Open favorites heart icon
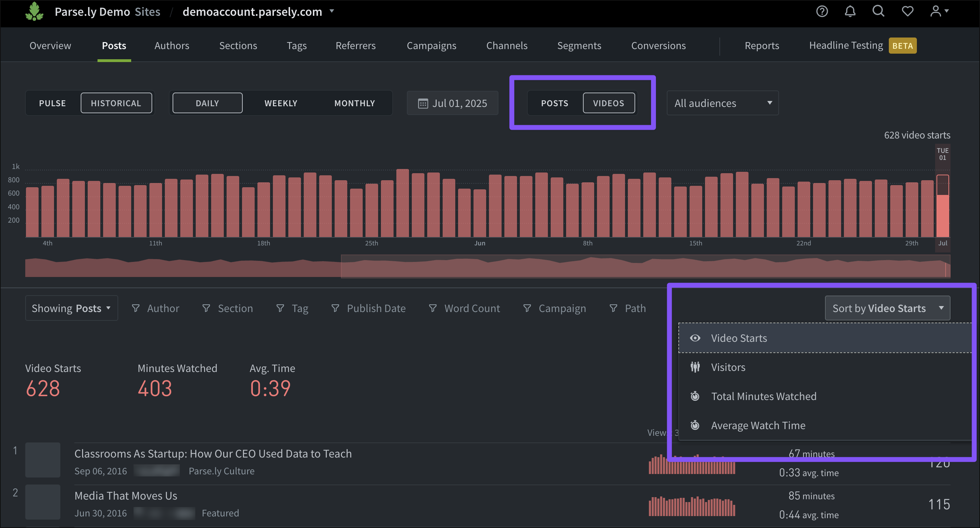The height and width of the screenshot is (528, 980). tap(907, 12)
